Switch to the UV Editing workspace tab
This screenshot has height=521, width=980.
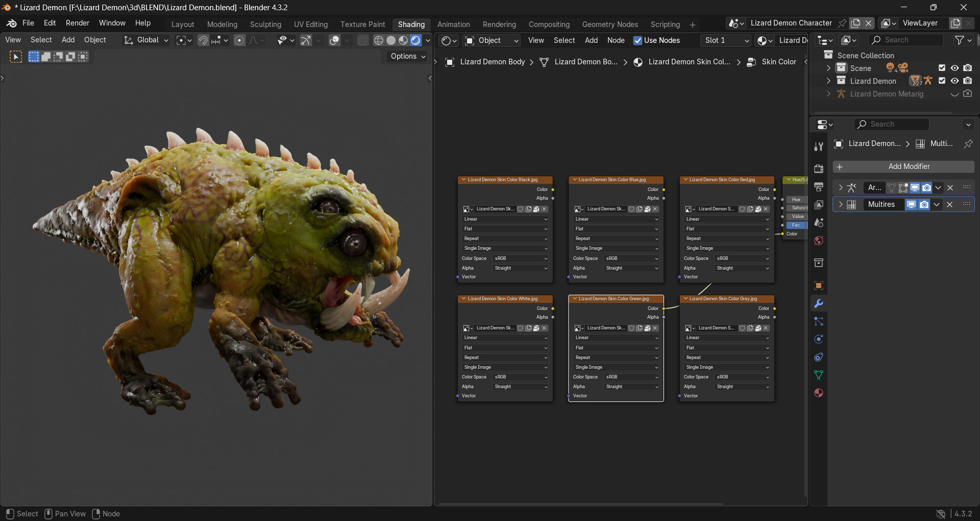click(310, 25)
